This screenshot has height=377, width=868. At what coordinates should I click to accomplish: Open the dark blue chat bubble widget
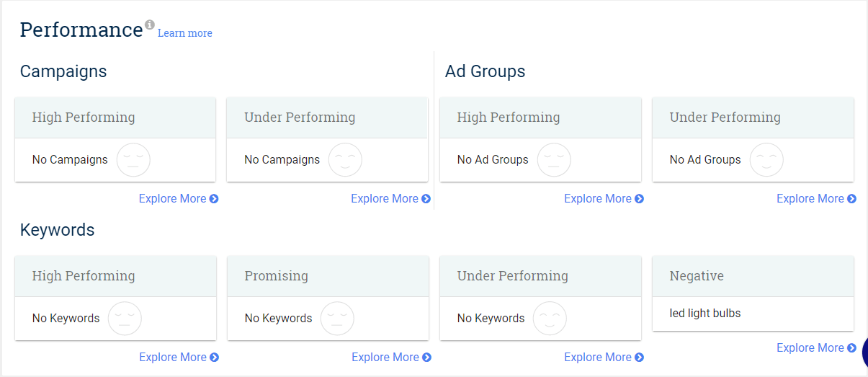click(x=864, y=352)
